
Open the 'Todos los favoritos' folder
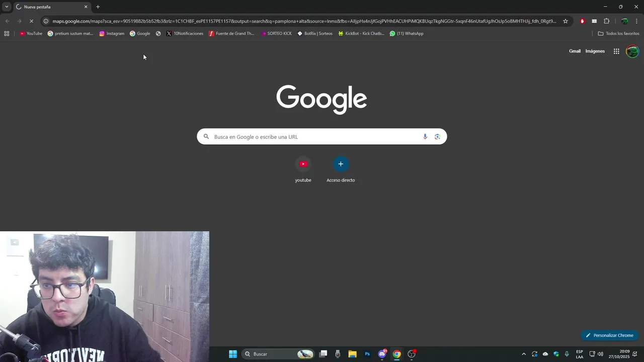pos(618,34)
